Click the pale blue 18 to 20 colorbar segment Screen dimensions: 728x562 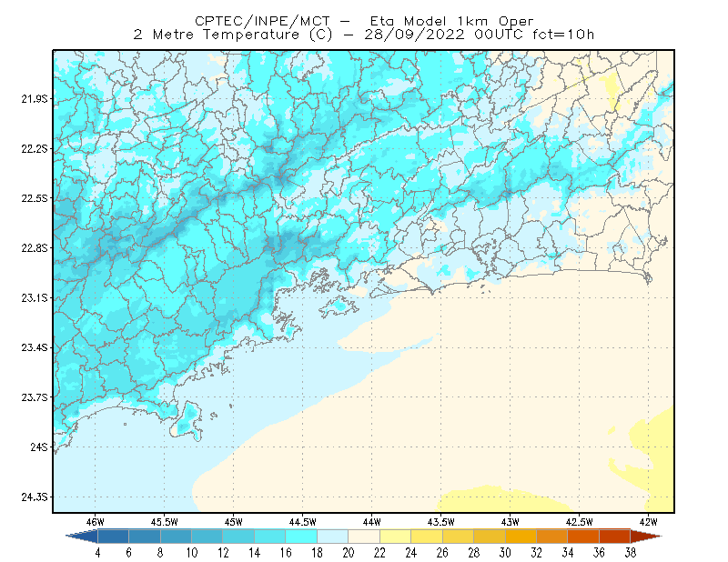[333, 537]
